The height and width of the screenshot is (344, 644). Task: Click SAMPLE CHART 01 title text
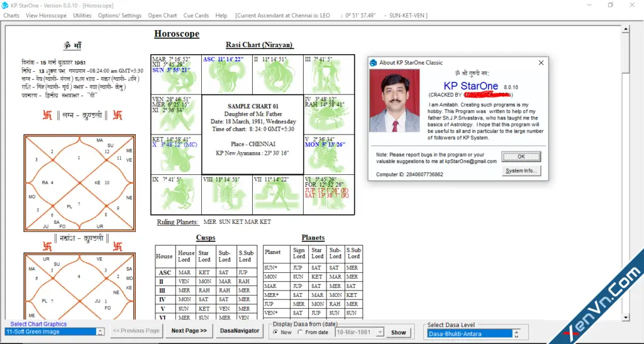coord(253,106)
